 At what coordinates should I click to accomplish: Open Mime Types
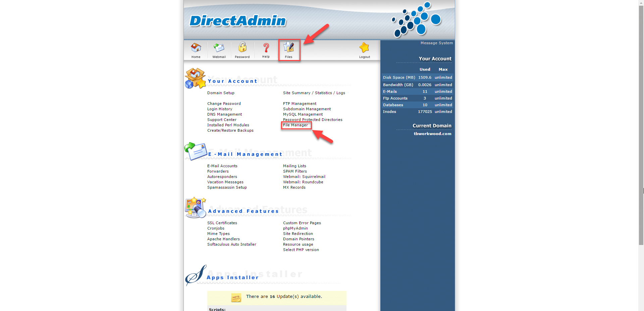(x=218, y=234)
